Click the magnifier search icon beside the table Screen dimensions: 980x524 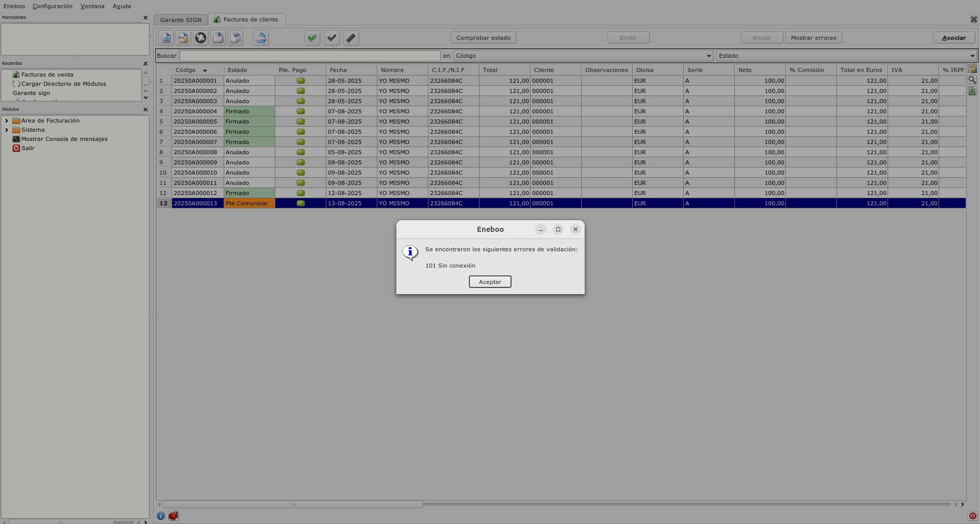972,80
